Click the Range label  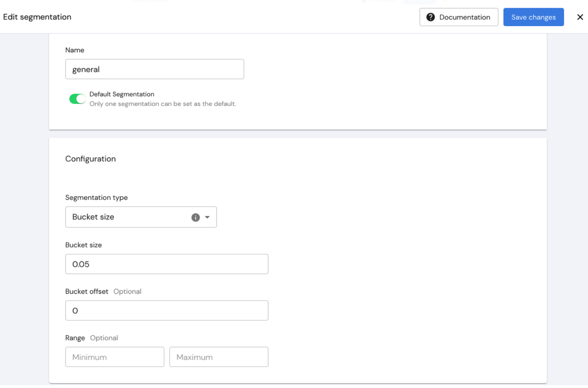click(75, 338)
